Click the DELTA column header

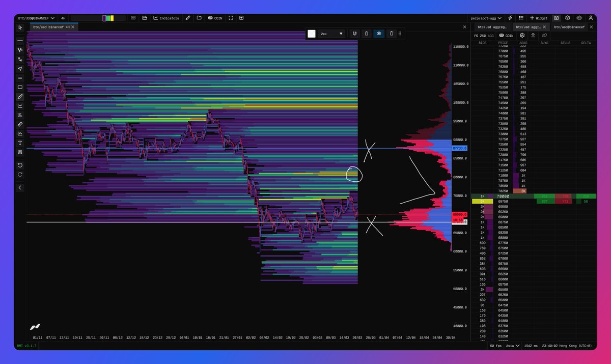click(586, 43)
